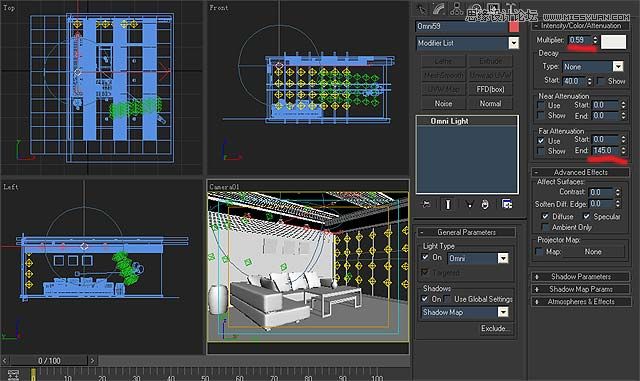Select Omni Light entry in modifier stack
The image size is (640, 381).
[467, 121]
